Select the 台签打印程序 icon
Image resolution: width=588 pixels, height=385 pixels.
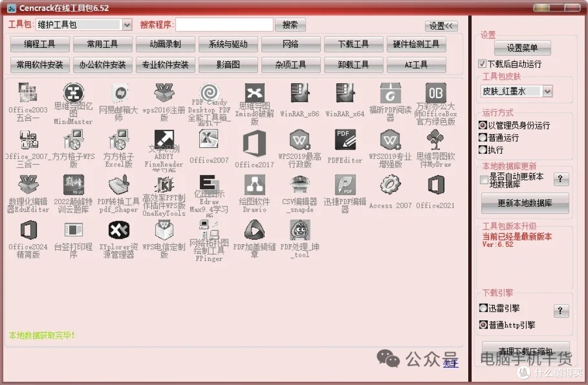pos(73,229)
